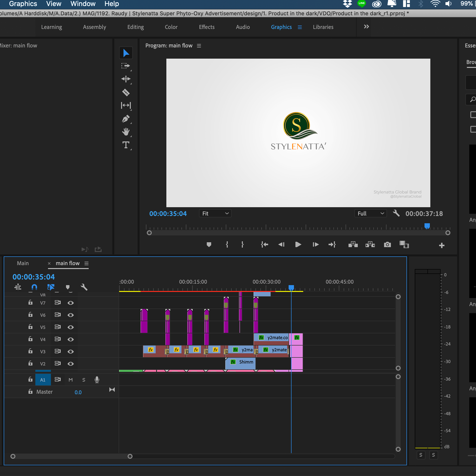Toggle Linked Selection in timeline
The width and height of the screenshot is (476, 476).
click(51, 287)
